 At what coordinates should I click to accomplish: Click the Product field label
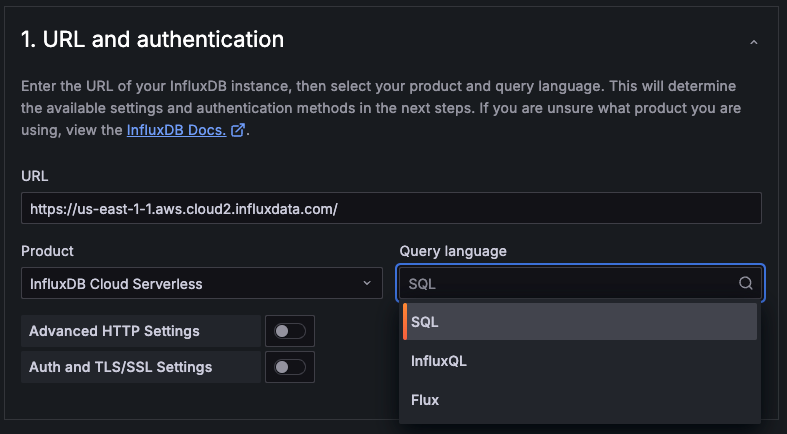point(47,251)
